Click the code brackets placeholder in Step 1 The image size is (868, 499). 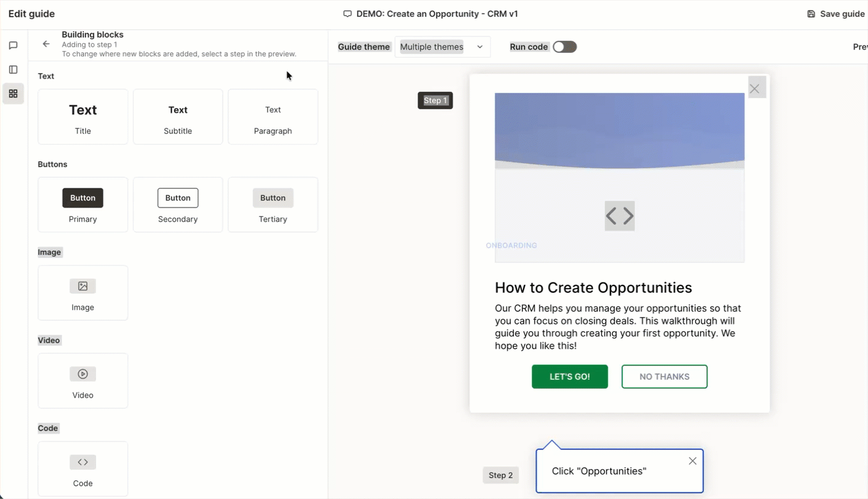[619, 216]
